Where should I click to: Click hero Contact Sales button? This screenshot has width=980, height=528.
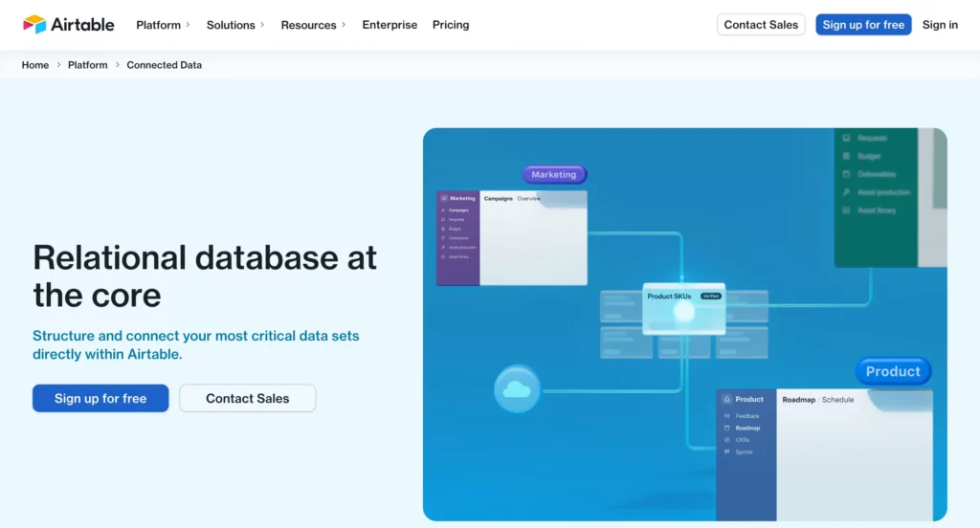pos(248,398)
